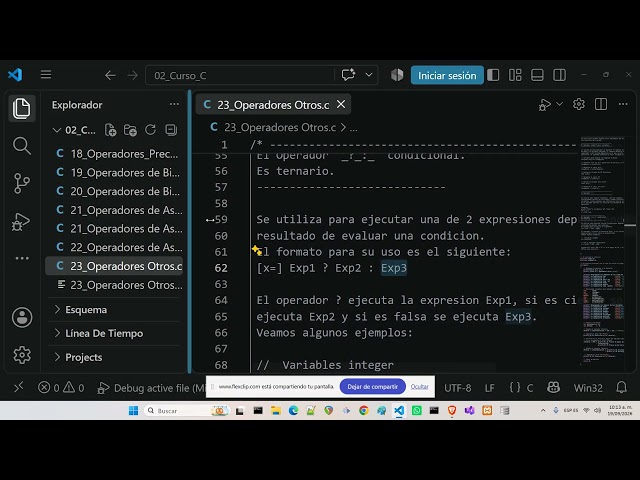Image resolution: width=640 pixels, height=480 pixels.
Task: Open the remote window indicator
Action: tap(19, 387)
